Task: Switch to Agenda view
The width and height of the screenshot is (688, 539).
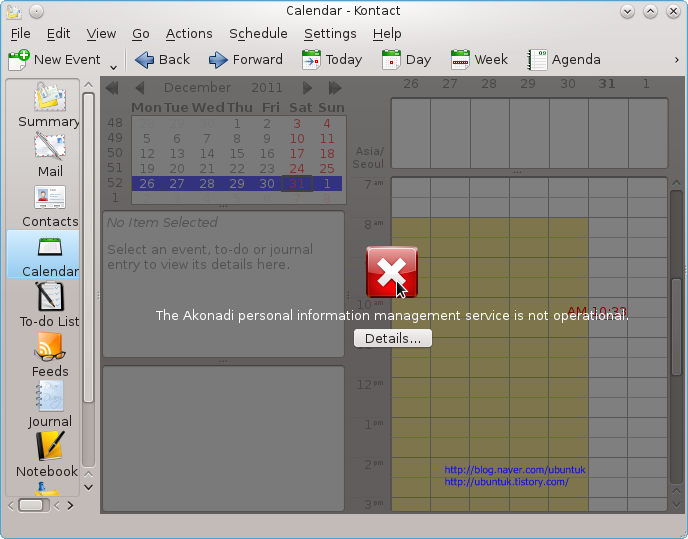Action: (564, 60)
